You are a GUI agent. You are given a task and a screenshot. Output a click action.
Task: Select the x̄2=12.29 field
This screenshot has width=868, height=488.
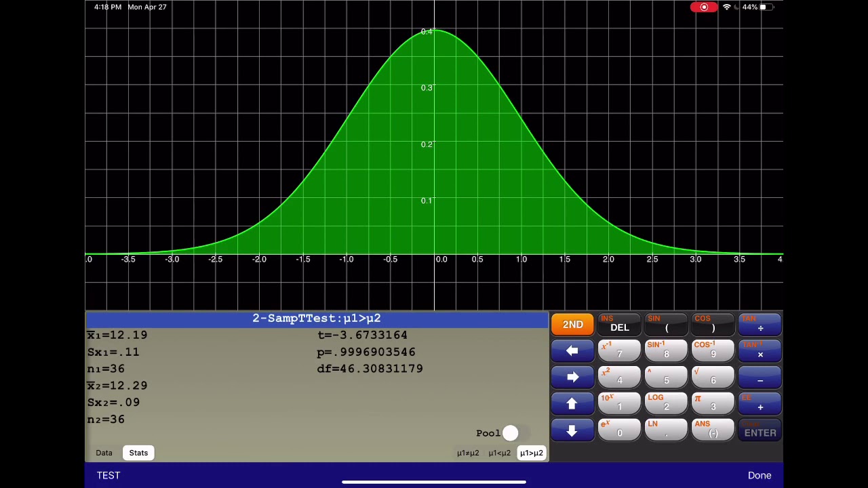pyautogui.click(x=117, y=386)
